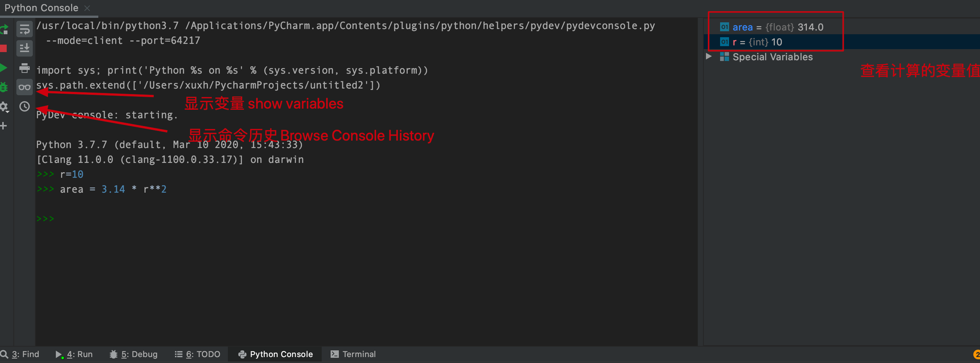Select the r int variable row
Image resolution: width=980 pixels, height=363 pixels.
coord(841,42)
